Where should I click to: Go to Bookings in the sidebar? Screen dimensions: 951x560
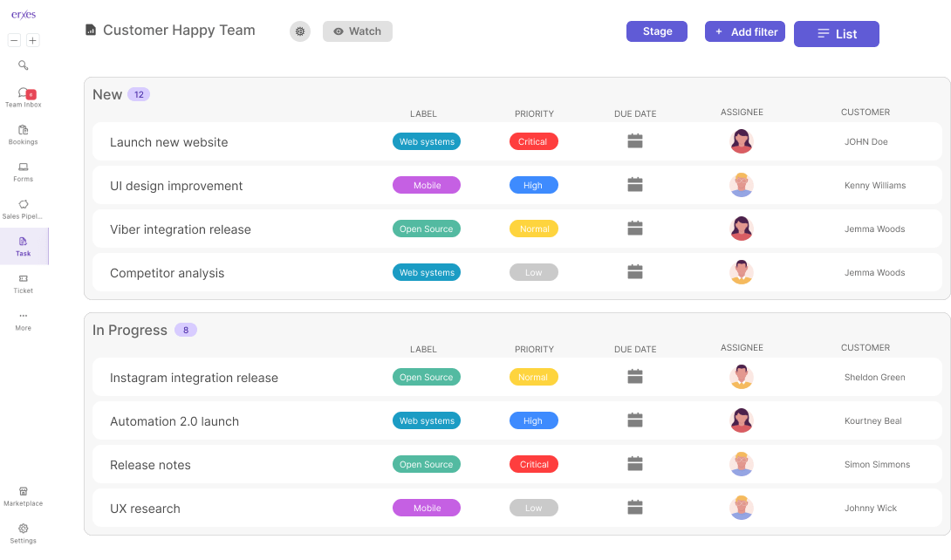coord(23,134)
